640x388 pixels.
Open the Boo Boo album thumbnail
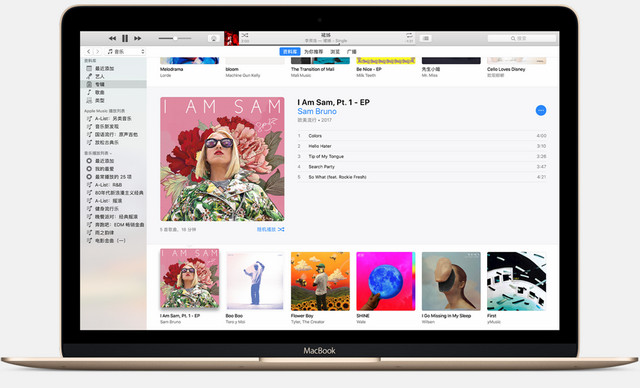click(x=255, y=281)
